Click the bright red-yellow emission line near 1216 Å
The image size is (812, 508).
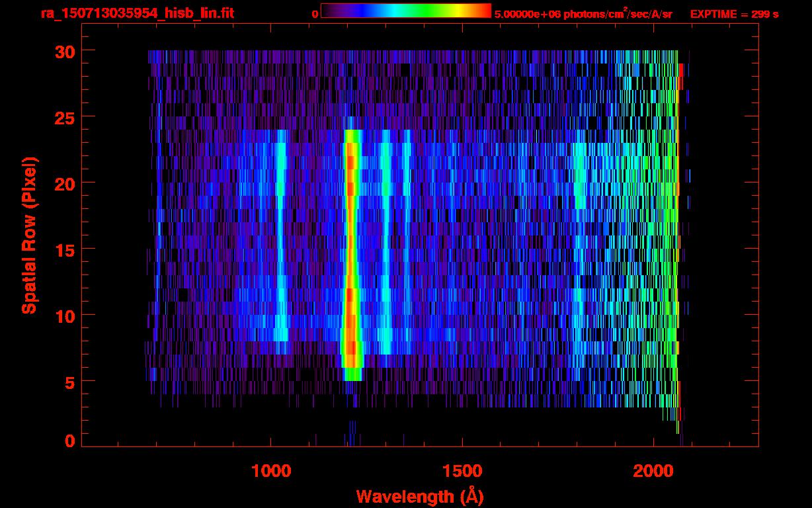(x=351, y=255)
